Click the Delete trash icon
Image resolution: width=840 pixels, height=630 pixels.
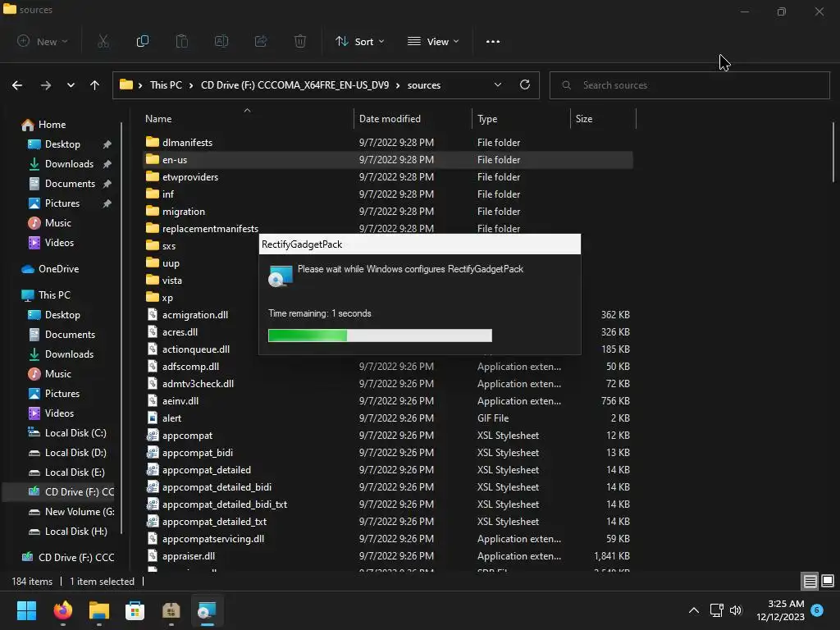300,41
